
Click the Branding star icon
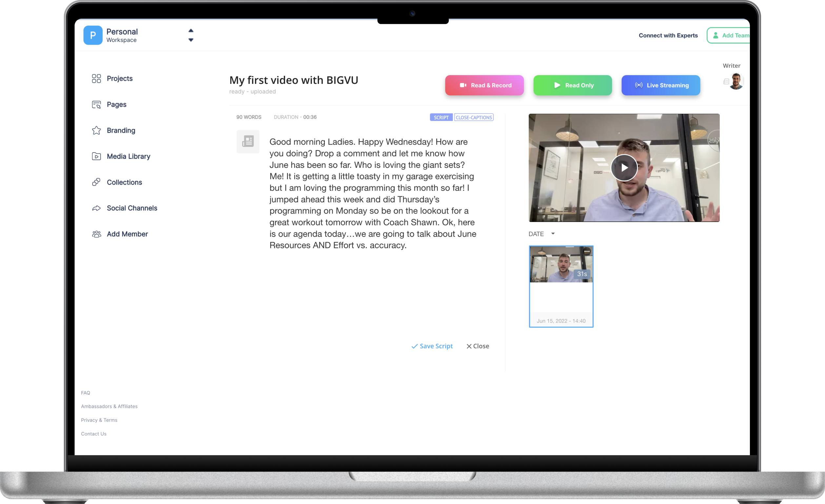(96, 130)
